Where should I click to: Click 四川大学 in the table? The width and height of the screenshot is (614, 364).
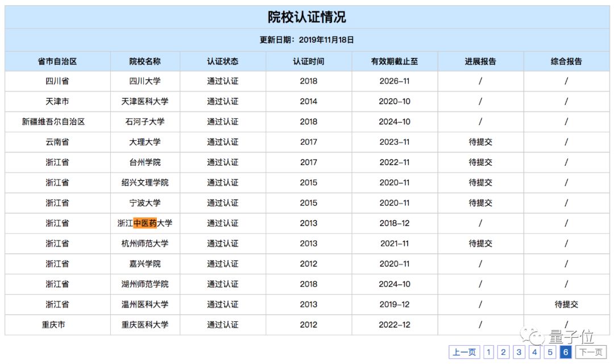(x=145, y=81)
